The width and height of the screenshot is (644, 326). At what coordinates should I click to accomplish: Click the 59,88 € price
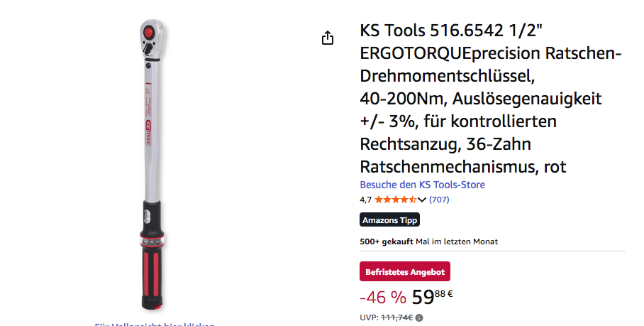point(432,296)
